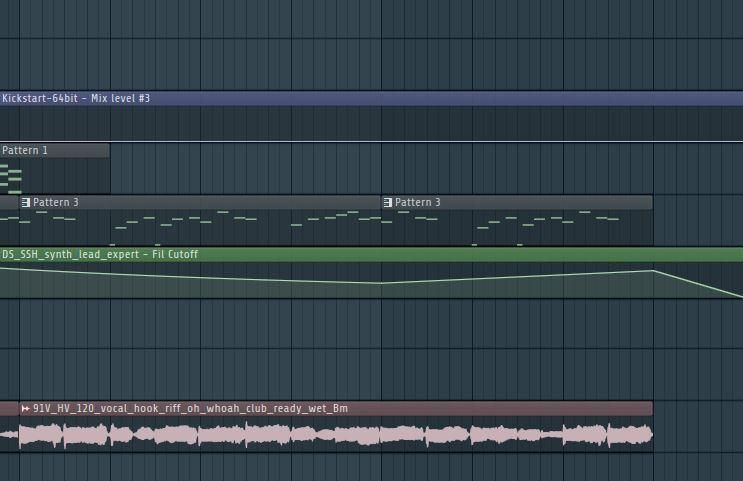743x481 pixels.
Task: Open the vocal hook audio clip menu icon
Action: click(x=26, y=408)
